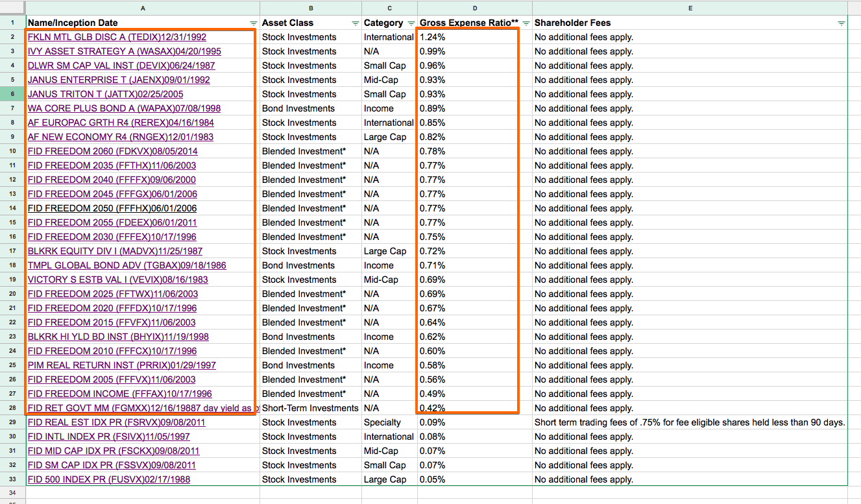Select the Shareholder Fees header cell

coord(690,23)
